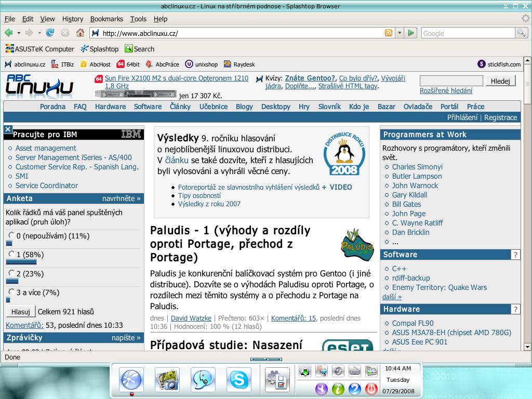Click the Hledej search button
The width and height of the screenshot is (532, 399).
[x=500, y=81]
